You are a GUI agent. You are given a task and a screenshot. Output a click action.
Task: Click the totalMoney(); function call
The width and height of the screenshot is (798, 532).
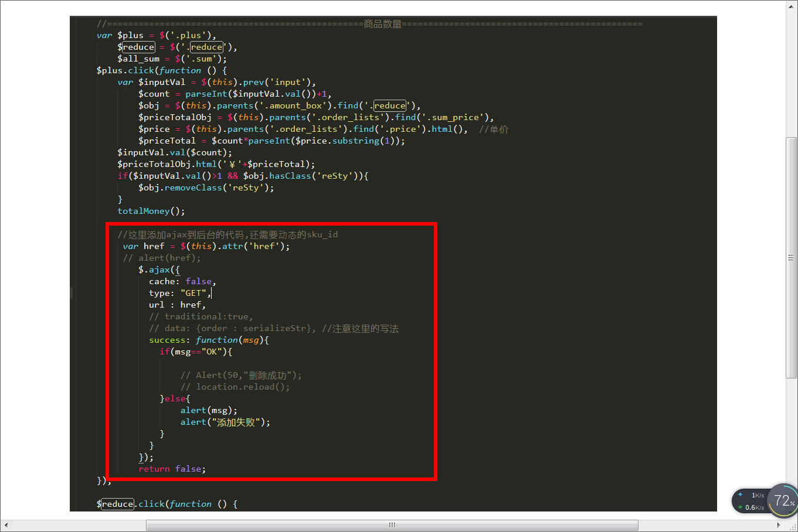(151, 211)
